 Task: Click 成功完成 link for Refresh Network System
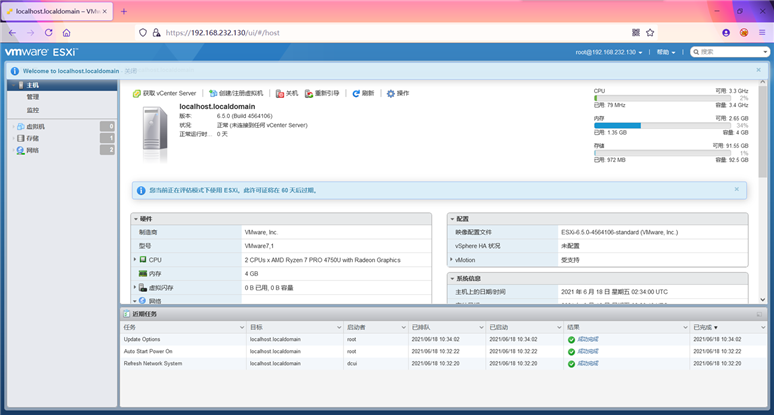pos(588,364)
